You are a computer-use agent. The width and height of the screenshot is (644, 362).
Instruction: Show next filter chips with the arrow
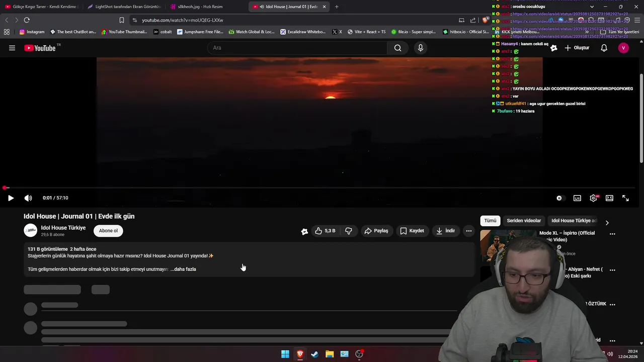[607, 222]
